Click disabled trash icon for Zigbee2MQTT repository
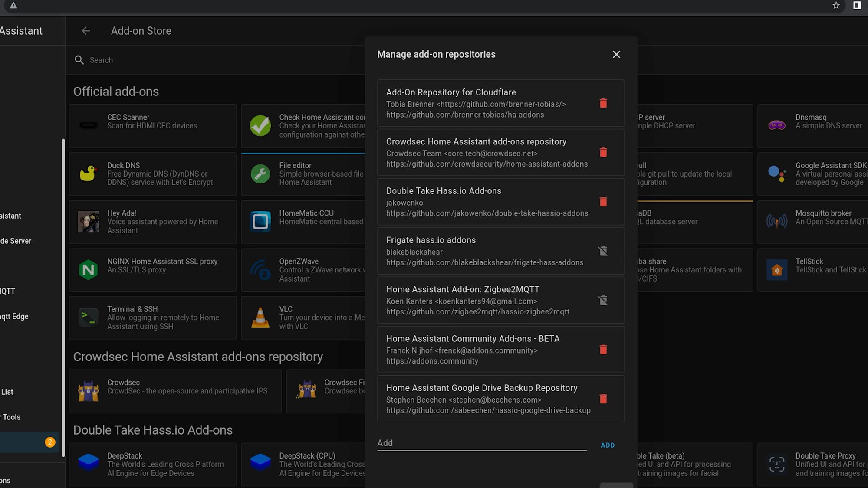 [x=603, y=301]
